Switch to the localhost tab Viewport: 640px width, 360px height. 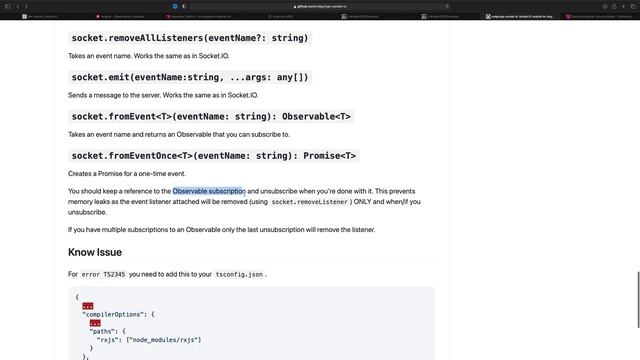(x=280, y=16)
